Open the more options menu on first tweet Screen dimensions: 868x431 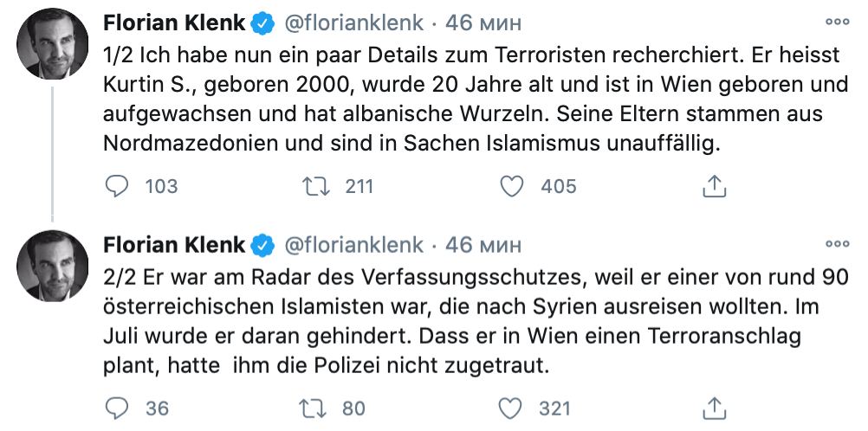click(x=836, y=22)
